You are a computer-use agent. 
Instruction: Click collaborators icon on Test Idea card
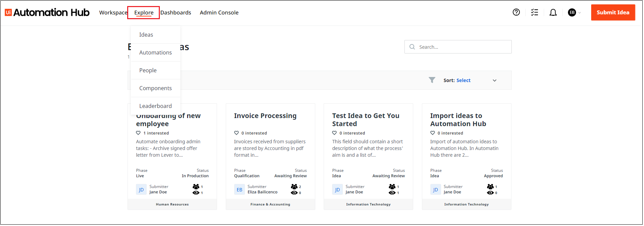coord(392,186)
